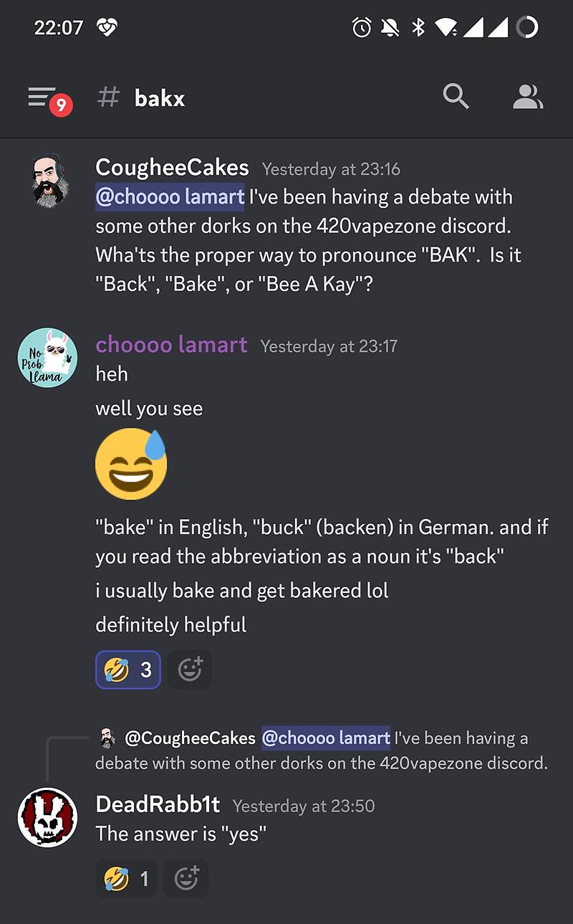Show the members list icon
This screenshot has height=924, width=573.
coord(528,97)
